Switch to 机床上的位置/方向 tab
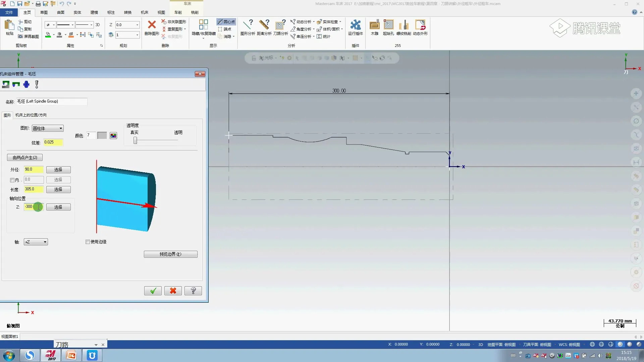 31,115
